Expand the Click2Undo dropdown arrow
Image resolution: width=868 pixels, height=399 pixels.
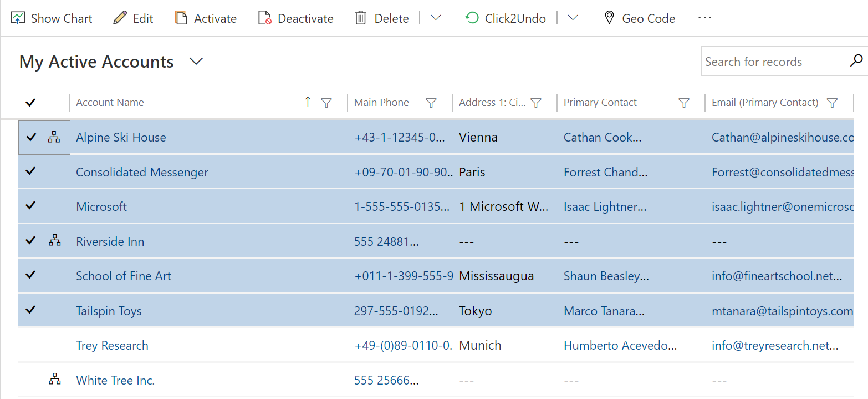point(573,18)
